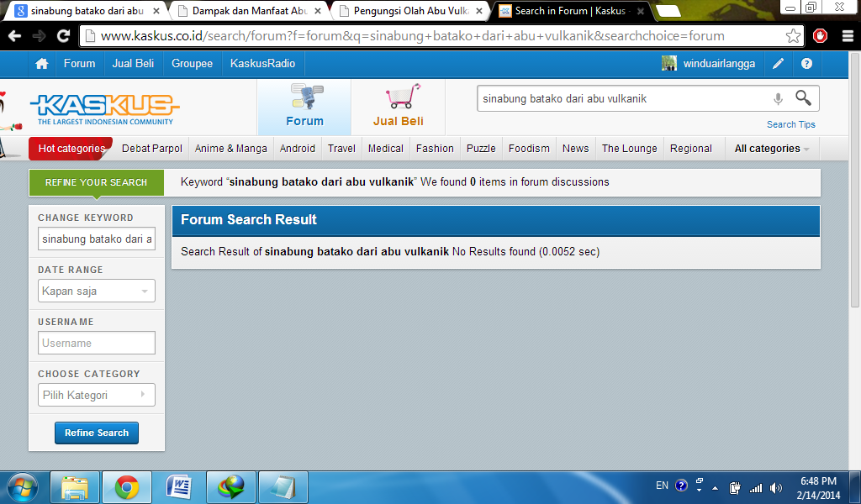The height and width of the screenshot is (504, 861).
Task: Click the pencil edit icon in top bar
Action: [x=778, y=64]
